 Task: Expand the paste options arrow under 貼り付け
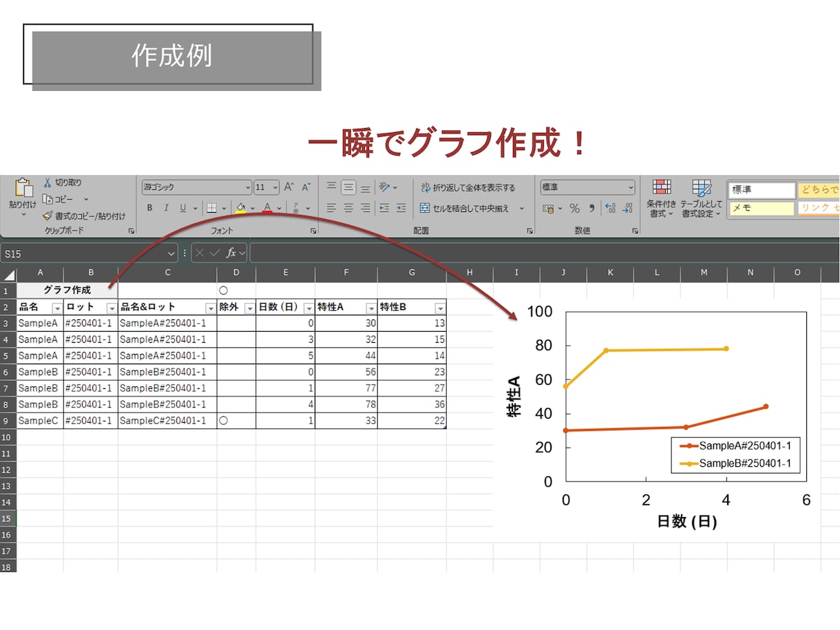23,214
